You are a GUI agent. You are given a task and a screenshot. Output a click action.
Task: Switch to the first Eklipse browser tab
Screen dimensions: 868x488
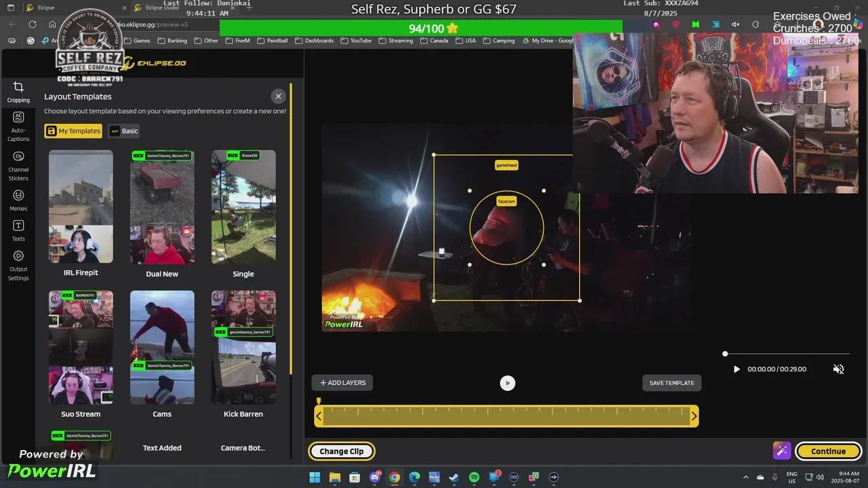75,7
